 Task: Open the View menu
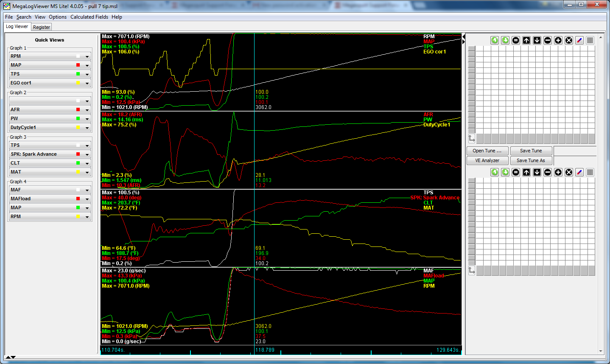pyautogui.click(x=40, y=17)
